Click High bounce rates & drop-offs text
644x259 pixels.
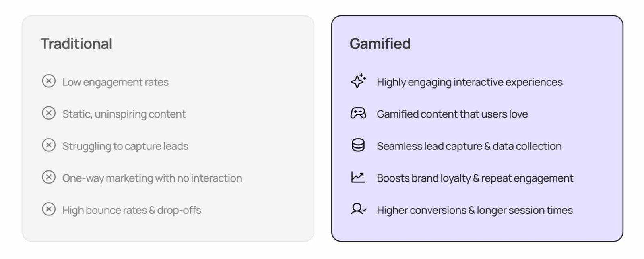tap(132, 210)
